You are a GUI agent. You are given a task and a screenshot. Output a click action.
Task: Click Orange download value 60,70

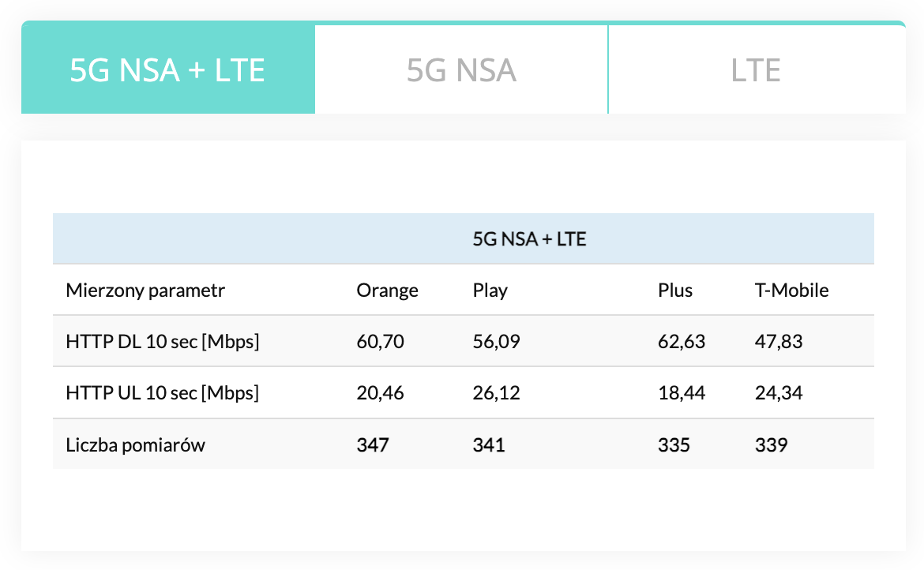[380, 342]
